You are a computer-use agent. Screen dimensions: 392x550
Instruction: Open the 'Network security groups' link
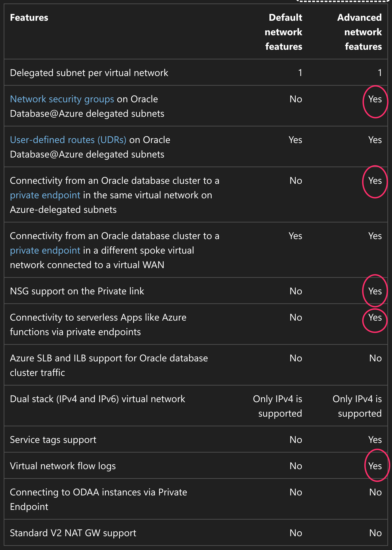click(x=62, y=99)
